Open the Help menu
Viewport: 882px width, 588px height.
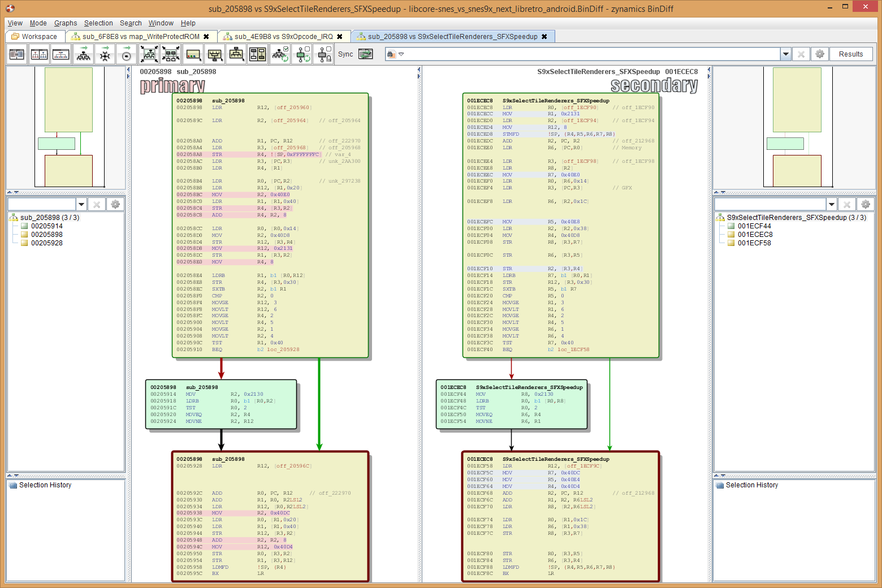[x=188, y=23]
